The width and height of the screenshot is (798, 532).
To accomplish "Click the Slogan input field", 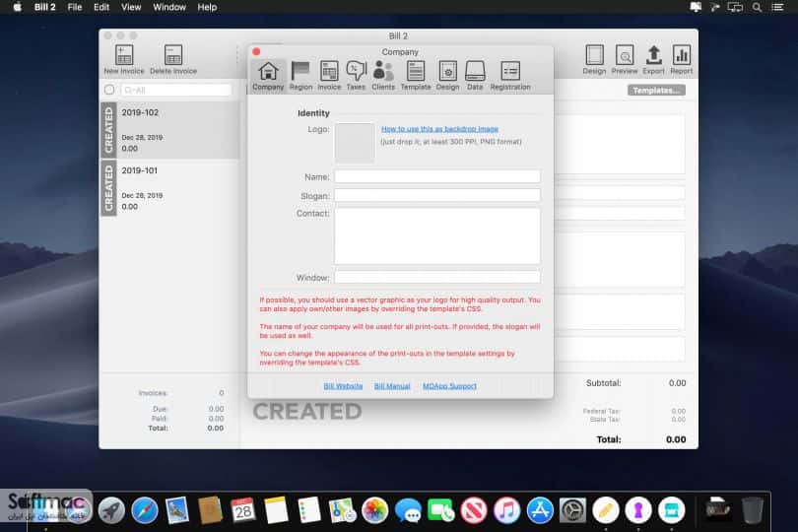I will click(437, 195).
